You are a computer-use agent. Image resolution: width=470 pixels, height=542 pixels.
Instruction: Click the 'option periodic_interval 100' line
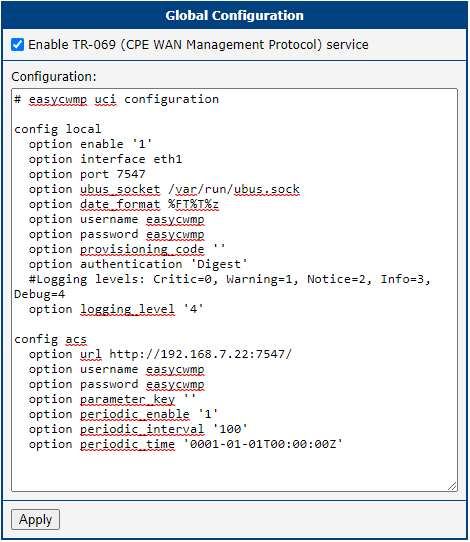138,429
